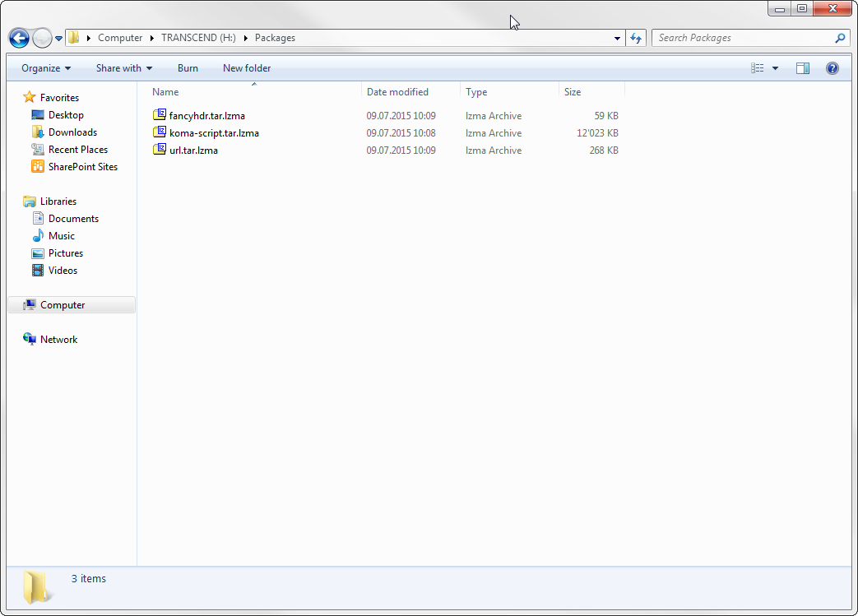Select Computer in the navigation pane
Image resolution: width=858 pixels, height=616 pixels.
[x=63, y=305]
